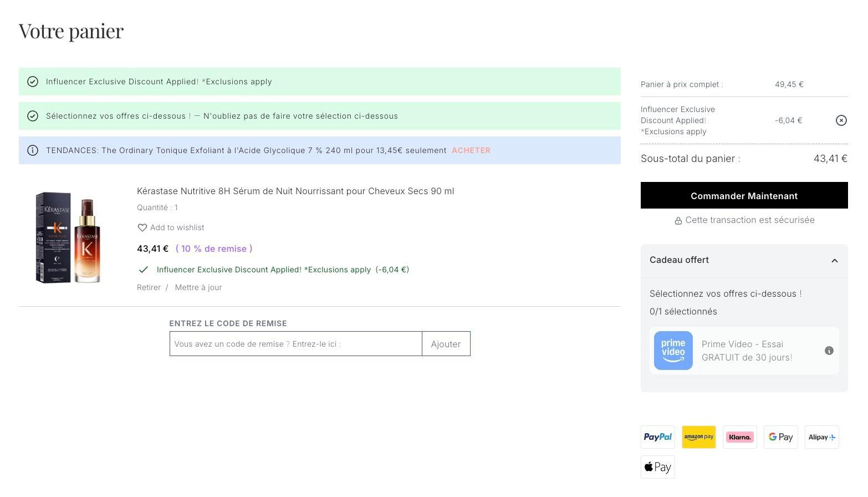Click 'ENTREZ LE CODE DE REMISE' label

[x=228, y=323]
